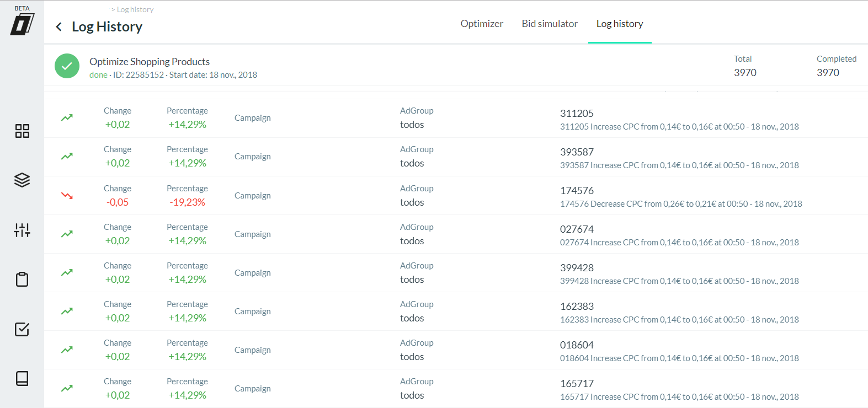Switch to the Bid simulator tab
The width and height of the screenshot is (868, 408).
[550, 24]
